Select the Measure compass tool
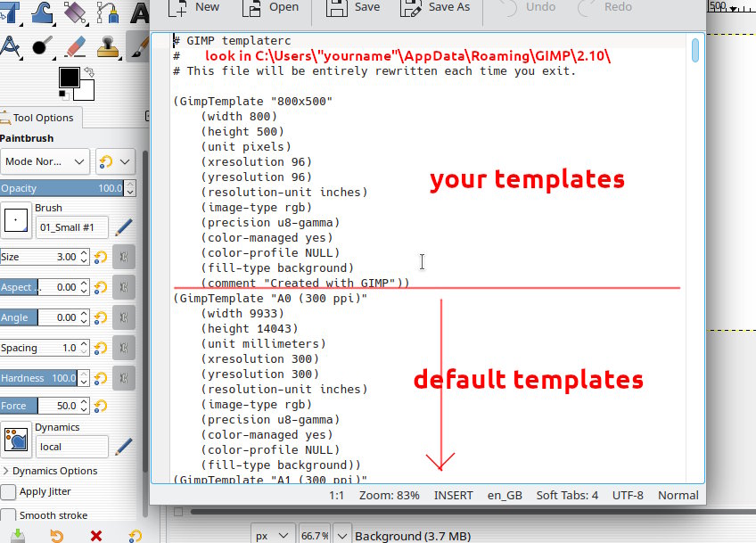The image size is (756, 543). click(11, 46)
